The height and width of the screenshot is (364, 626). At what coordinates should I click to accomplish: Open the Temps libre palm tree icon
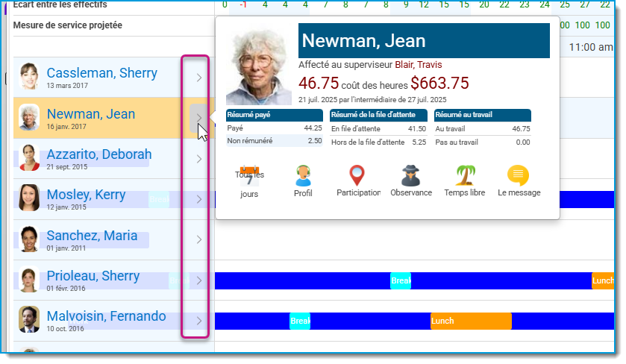pos(465,175)
